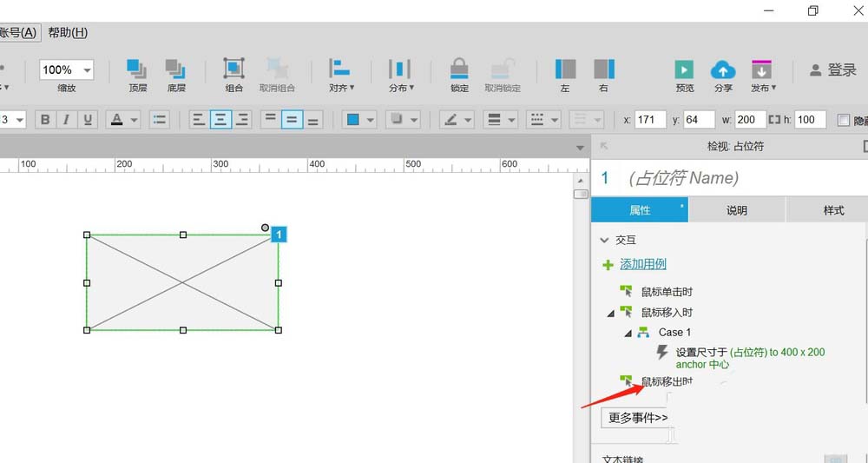Viewport: 868px width, 463px height.
Task: Click the bullet list icon
Action: pos(160,119)
